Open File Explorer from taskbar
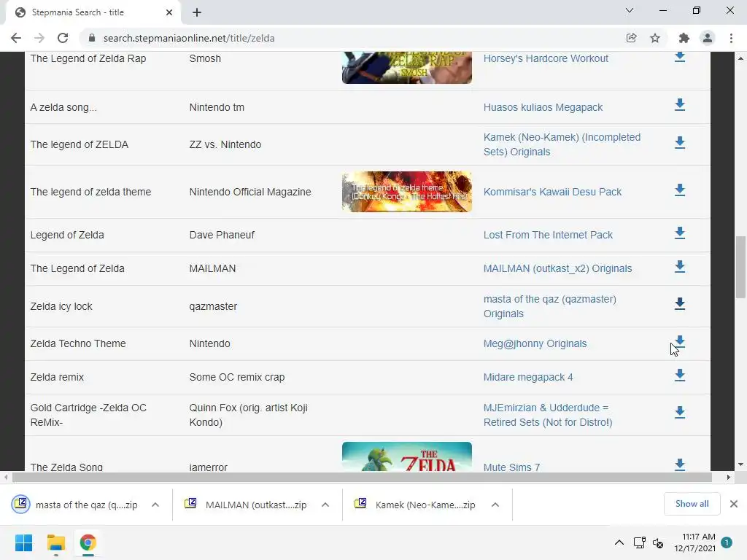 [x=55, y=542]
